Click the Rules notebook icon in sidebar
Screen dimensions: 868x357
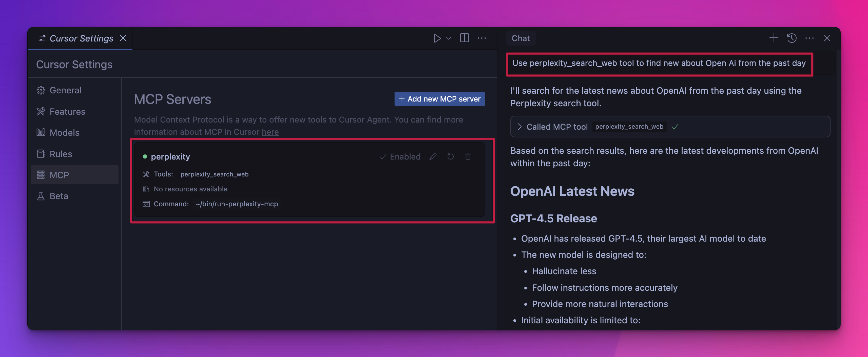click(41, 154)
